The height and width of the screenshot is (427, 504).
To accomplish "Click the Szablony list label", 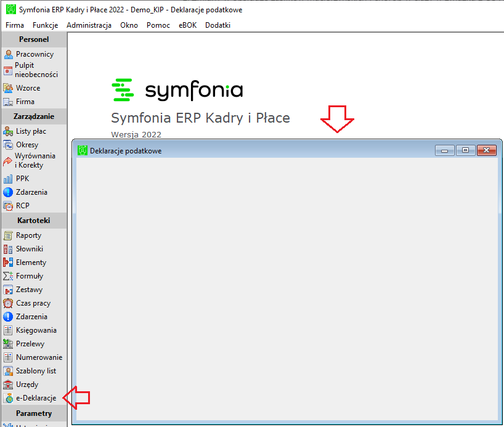I will (36, 371).
